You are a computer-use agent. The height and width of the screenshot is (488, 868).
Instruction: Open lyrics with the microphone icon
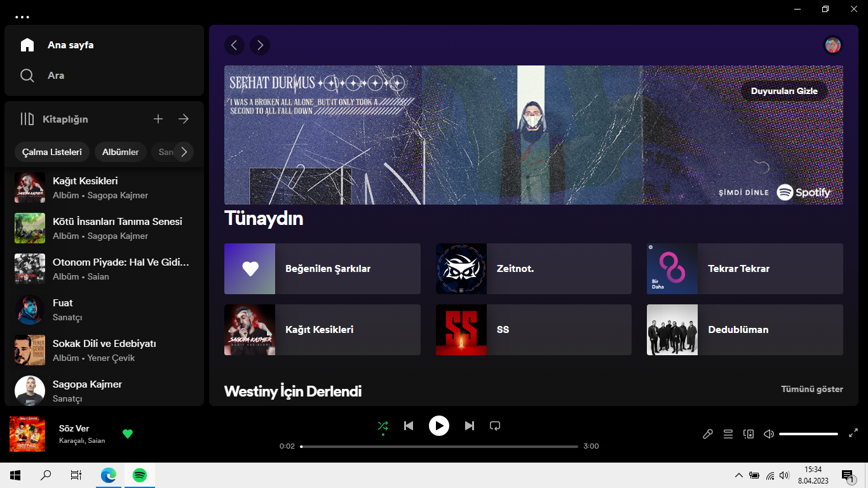(707, 434)
